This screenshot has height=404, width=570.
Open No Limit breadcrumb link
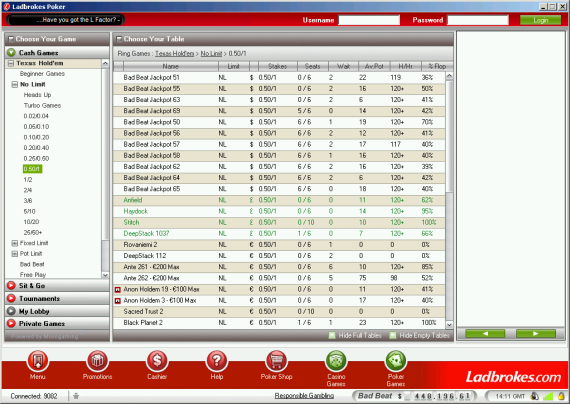coord(211,53)
